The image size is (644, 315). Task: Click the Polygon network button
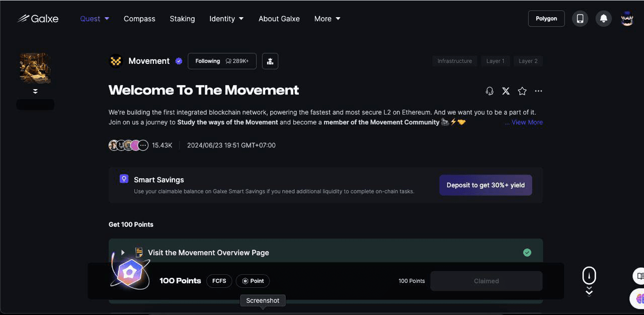[x=546, y=19]
